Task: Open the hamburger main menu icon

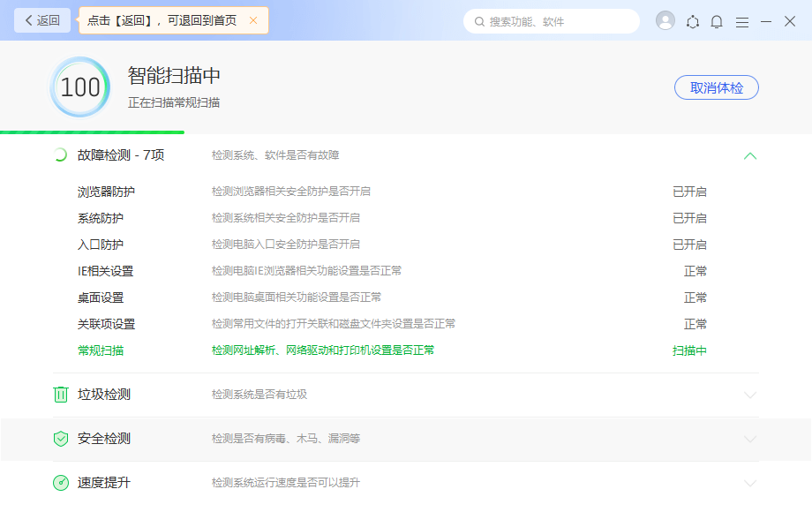Action: (x=742, y=22)
